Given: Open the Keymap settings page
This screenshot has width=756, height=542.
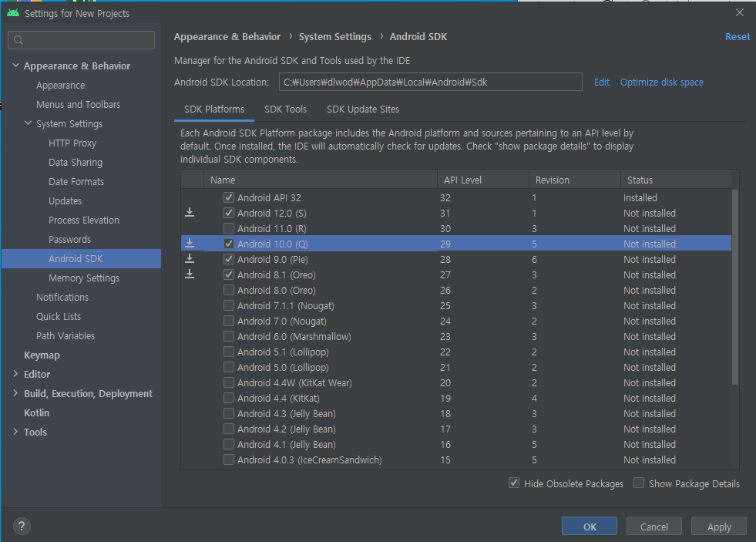Looking at the screenshot, I should pos(42,355).
